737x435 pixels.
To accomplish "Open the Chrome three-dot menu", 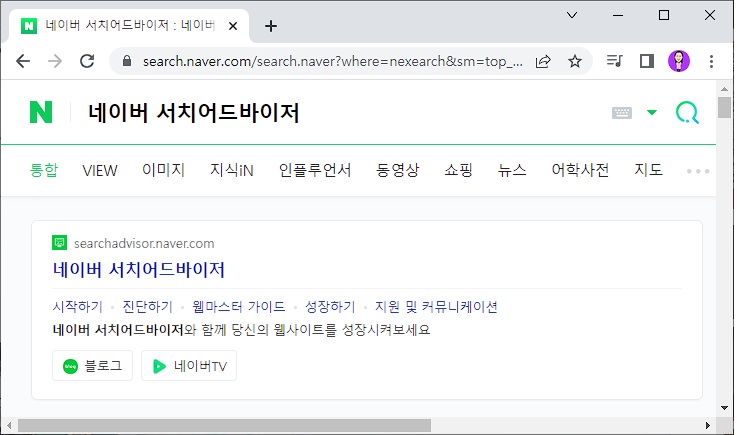I will click(711, 61).
